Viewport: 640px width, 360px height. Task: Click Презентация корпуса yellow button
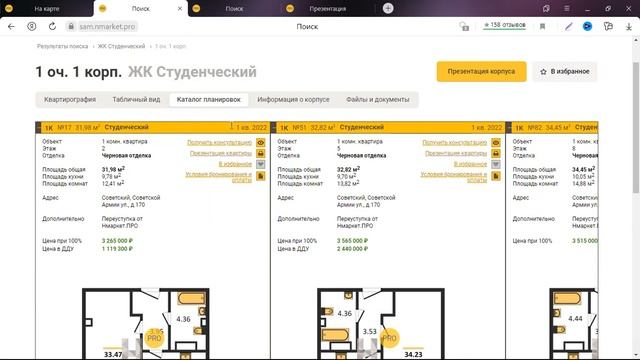click(x=481, y=71)
